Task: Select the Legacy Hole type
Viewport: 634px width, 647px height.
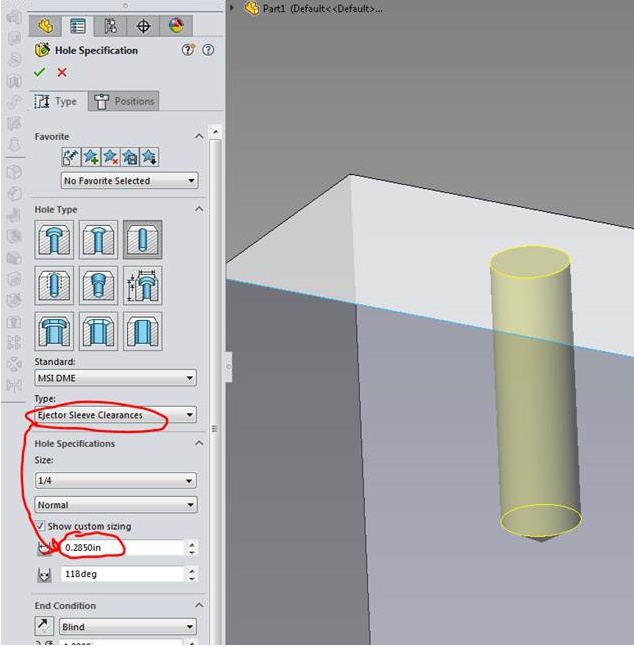Action: 142,286
